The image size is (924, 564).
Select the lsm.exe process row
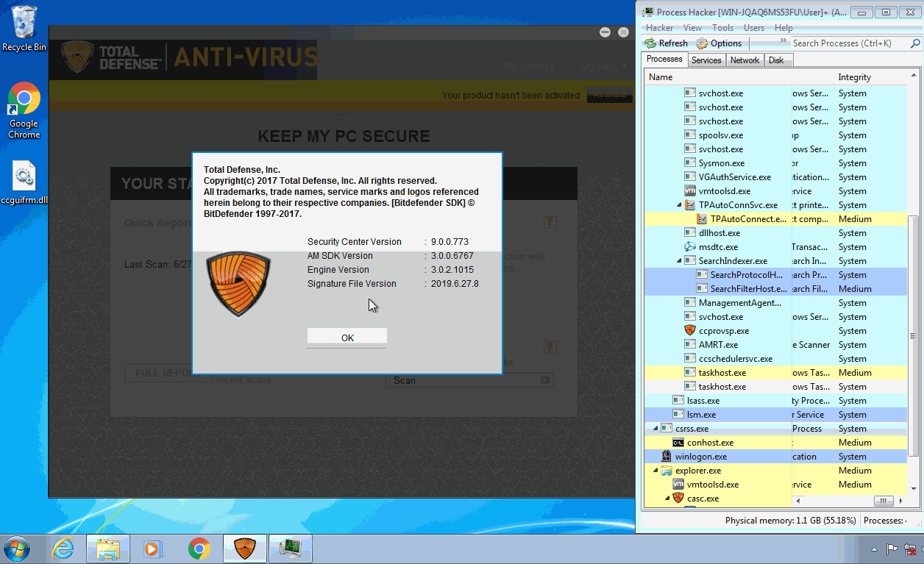tap(776, 415)
